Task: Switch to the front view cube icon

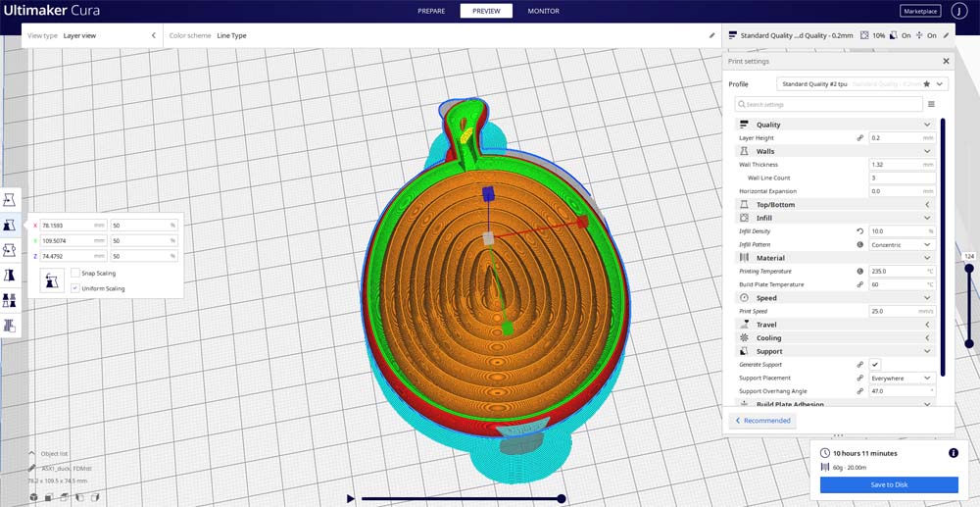Action: coord(49,497)
